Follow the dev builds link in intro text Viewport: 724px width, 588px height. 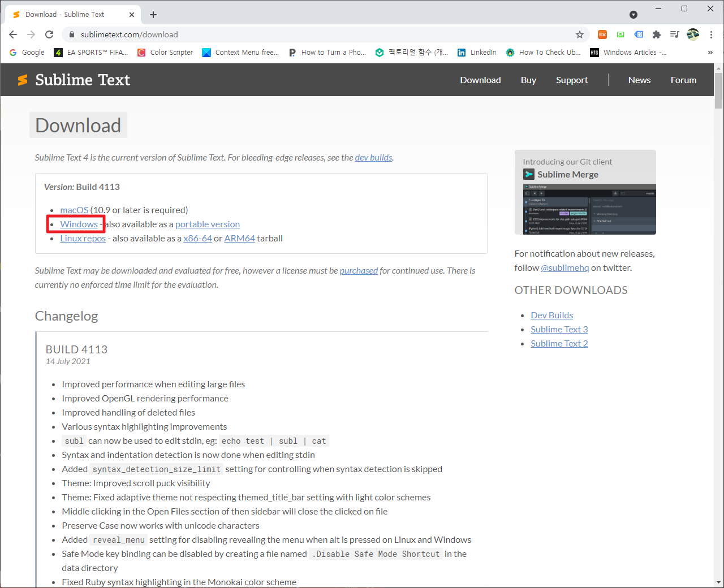[x=373, y=158]
